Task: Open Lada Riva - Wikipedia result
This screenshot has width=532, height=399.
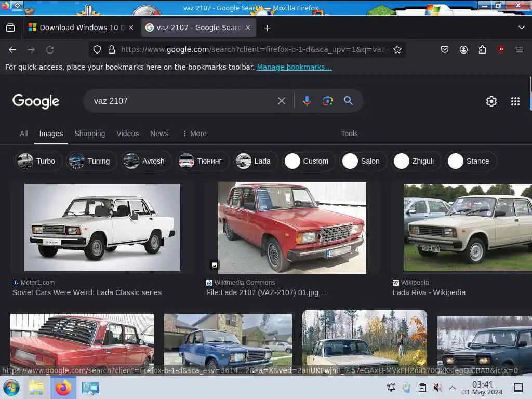Action: click(x=429, y=292)
